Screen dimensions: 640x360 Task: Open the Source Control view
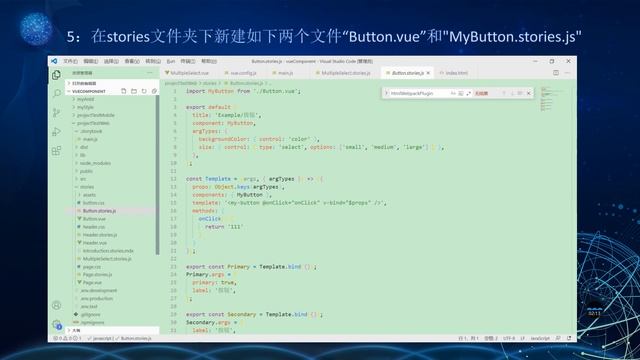tap(56, 113)
